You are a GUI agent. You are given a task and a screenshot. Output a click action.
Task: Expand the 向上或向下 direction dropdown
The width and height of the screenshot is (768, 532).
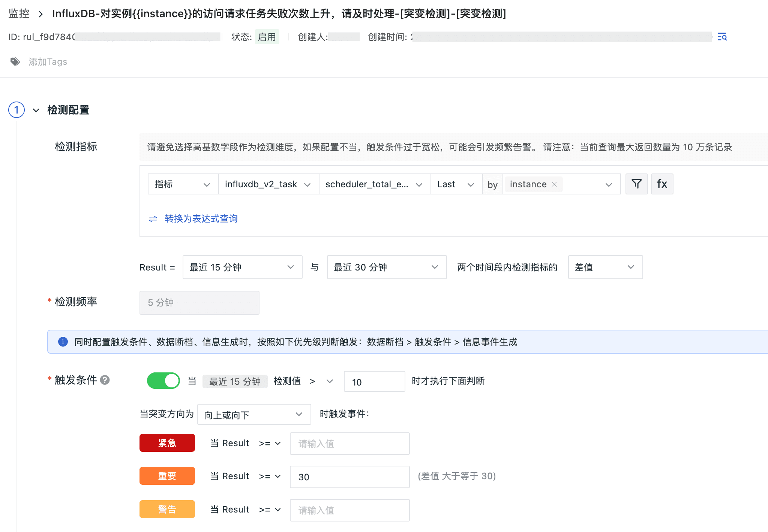[254, 414]
